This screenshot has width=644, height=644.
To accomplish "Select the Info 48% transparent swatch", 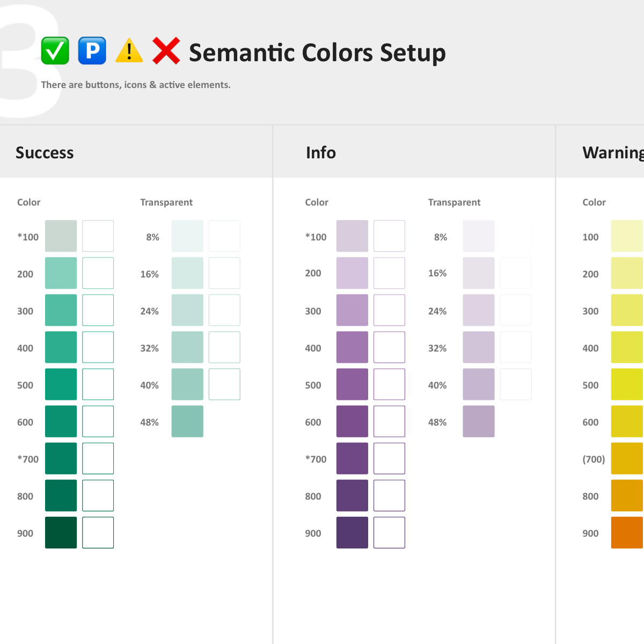I will 479,421.
